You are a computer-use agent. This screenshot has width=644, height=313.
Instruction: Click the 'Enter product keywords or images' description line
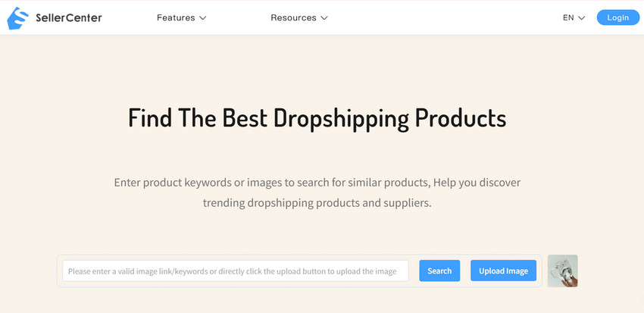[x=317, y=183]
